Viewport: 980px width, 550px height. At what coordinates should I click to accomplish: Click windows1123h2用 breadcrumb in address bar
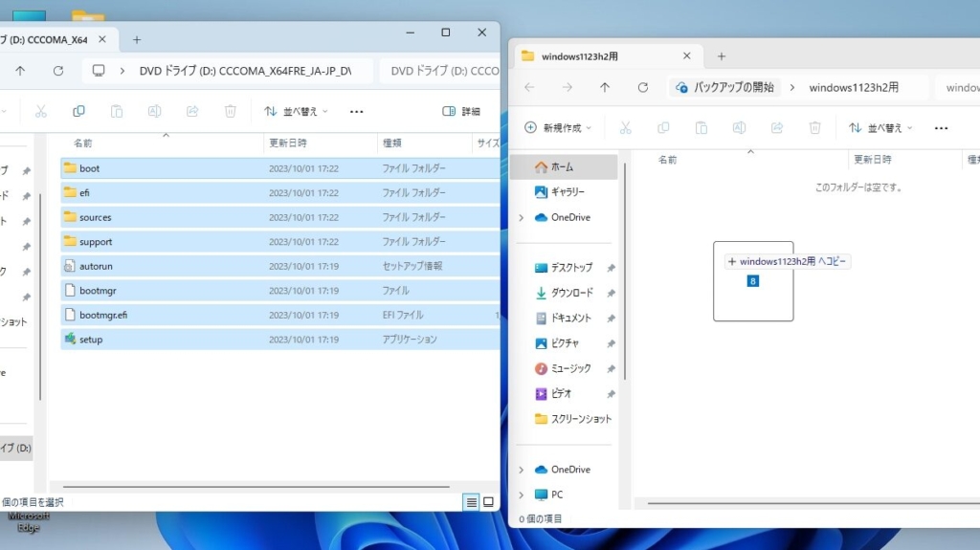[854, 87]
